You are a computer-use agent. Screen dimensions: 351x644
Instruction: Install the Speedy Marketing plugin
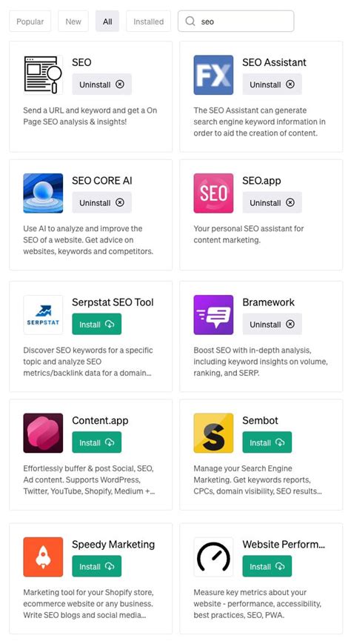click(x=97, y=566)
